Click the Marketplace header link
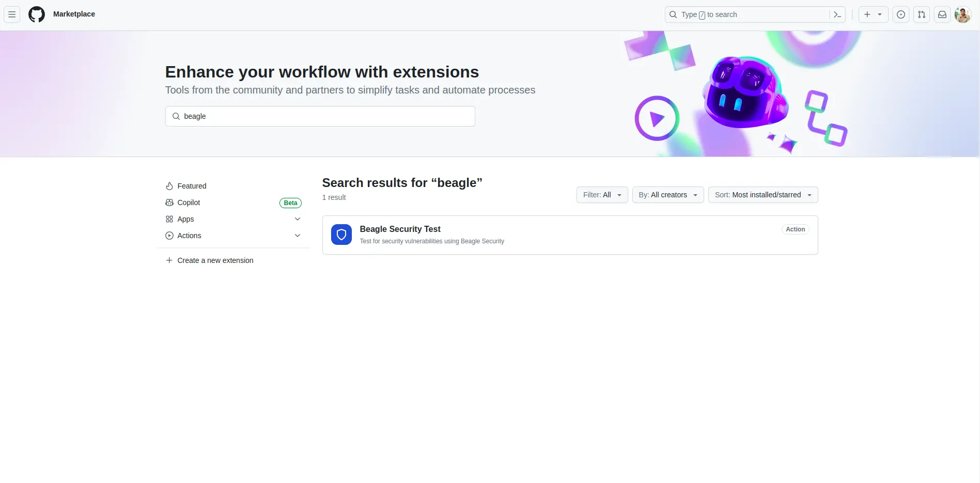This screenshot has height=483, width=980. (x=74, y=14)
